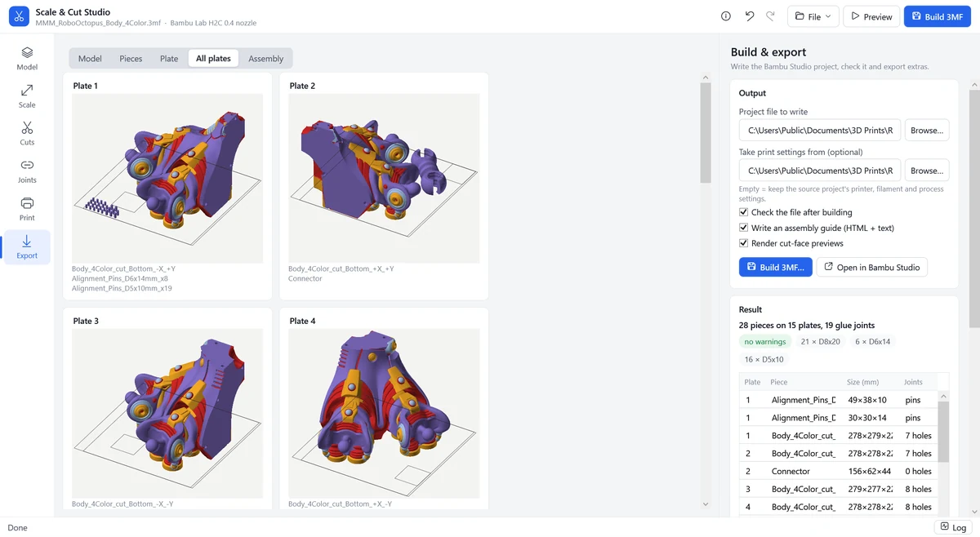Viewport: 980px width, 537px height.
Task: Click the Build & export panel scrollbar
Action: [x=974, y=208]
